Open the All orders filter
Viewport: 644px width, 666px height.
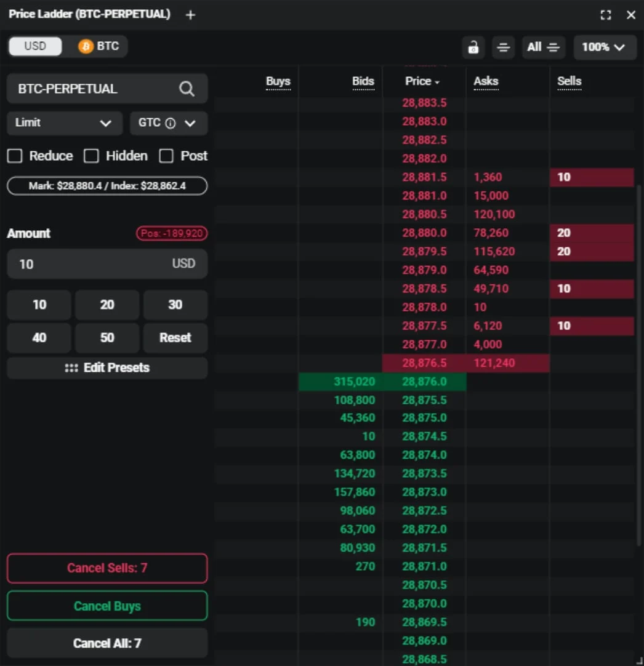click(x=543, y=47)
